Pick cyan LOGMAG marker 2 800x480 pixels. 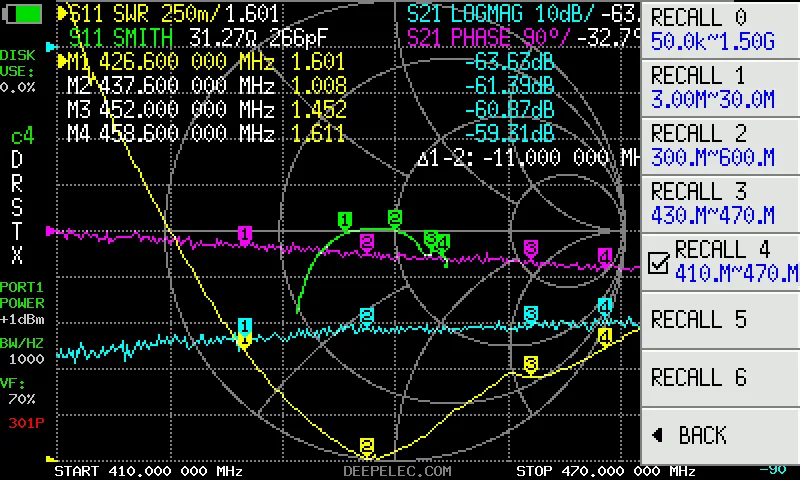pos(367,316)
